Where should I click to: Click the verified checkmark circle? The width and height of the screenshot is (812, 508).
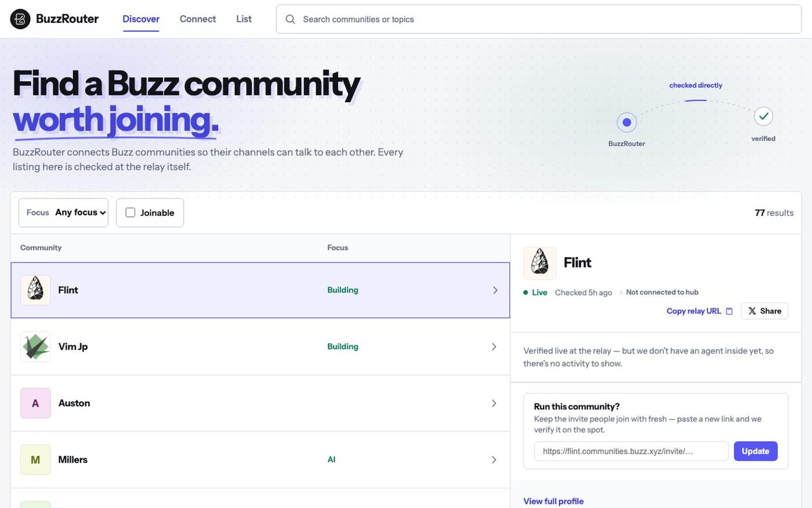point(764,116)
